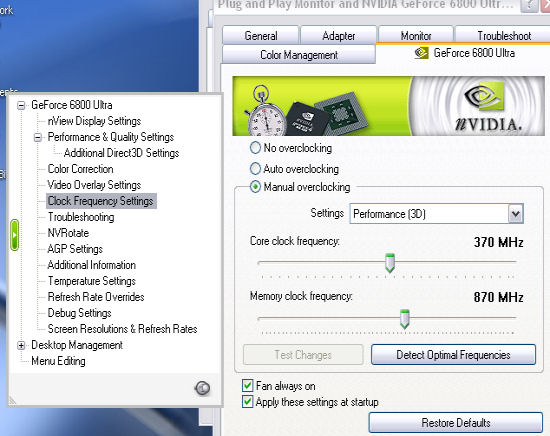Click the NVIDIA eye icon on GeForce tab
Image resolution: width=550 pixels, height=436 pixels.
point(421,53)
